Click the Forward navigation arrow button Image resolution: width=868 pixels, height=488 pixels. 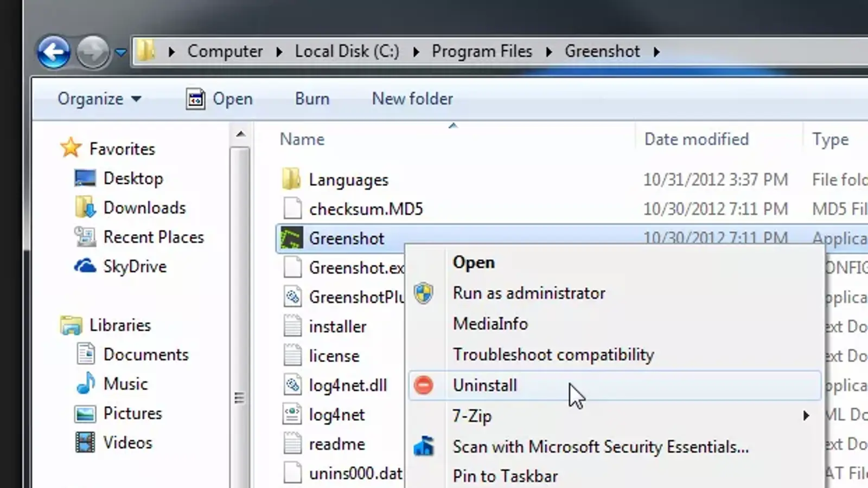[93, 52]
